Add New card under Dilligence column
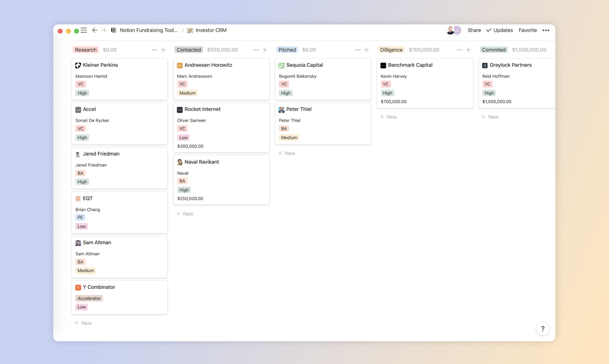609x364 pixels. [x=388, y=117]
